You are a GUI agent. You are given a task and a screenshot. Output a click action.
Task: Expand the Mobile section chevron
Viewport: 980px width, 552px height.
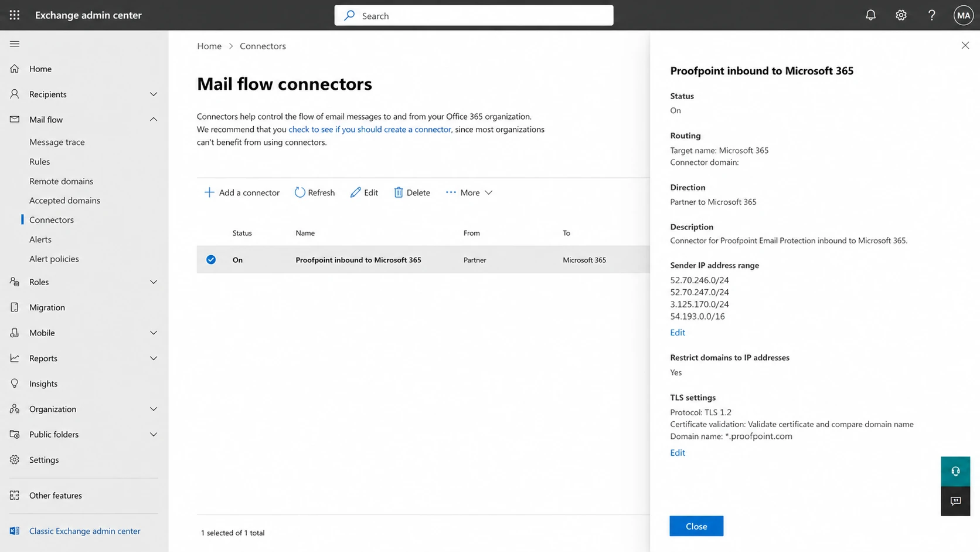[153, 333]
